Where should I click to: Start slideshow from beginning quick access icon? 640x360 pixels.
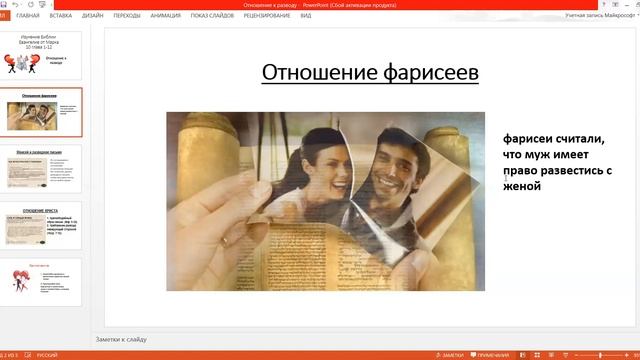(42, 4)
